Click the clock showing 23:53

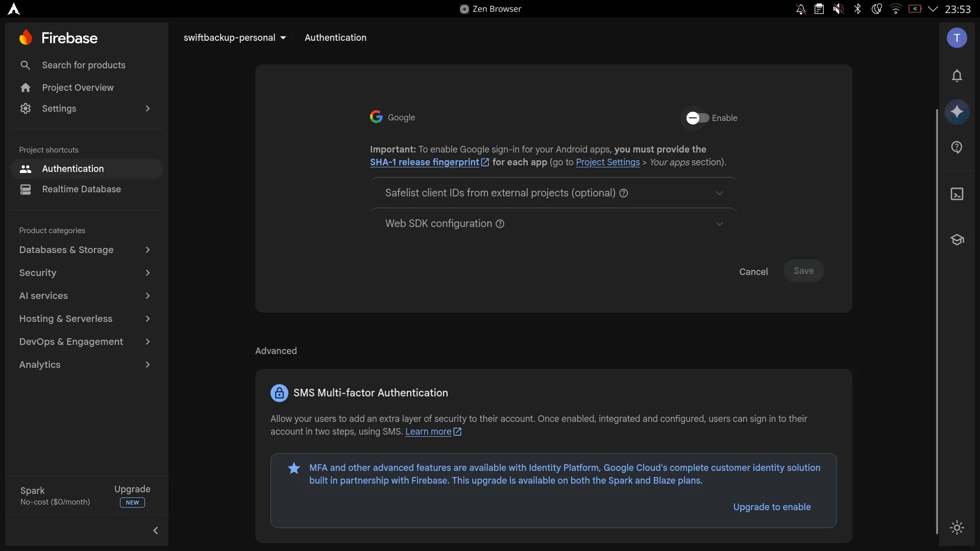[958, 9]
